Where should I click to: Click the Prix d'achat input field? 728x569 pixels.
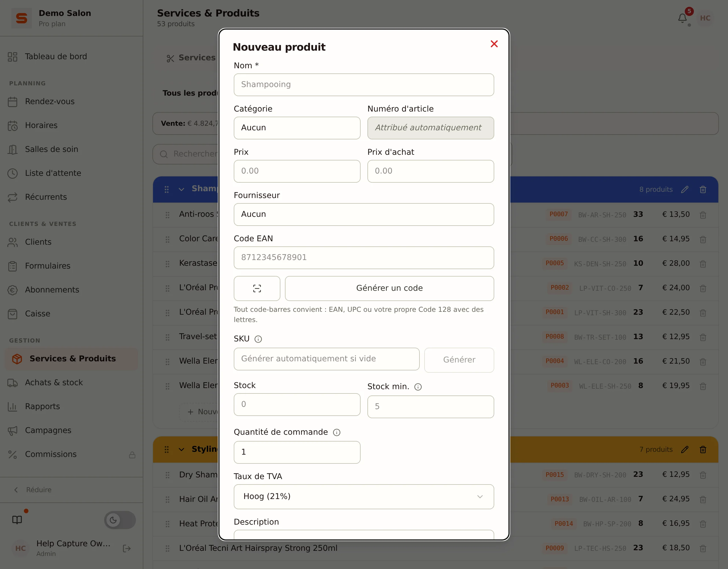[x=430, y=171]
